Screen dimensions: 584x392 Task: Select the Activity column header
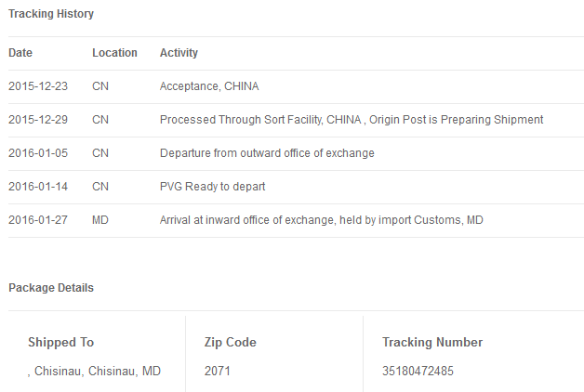point(179,53)
